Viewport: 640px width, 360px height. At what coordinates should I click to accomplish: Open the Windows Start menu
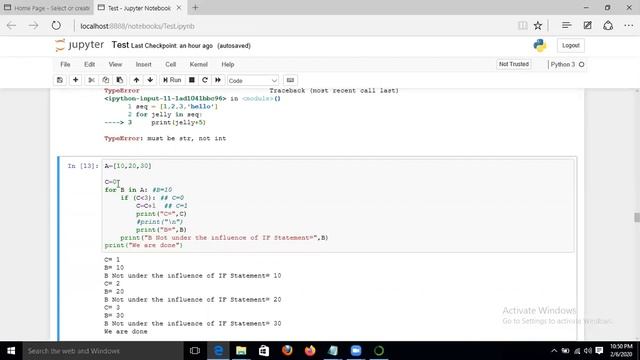coord(11,351)
